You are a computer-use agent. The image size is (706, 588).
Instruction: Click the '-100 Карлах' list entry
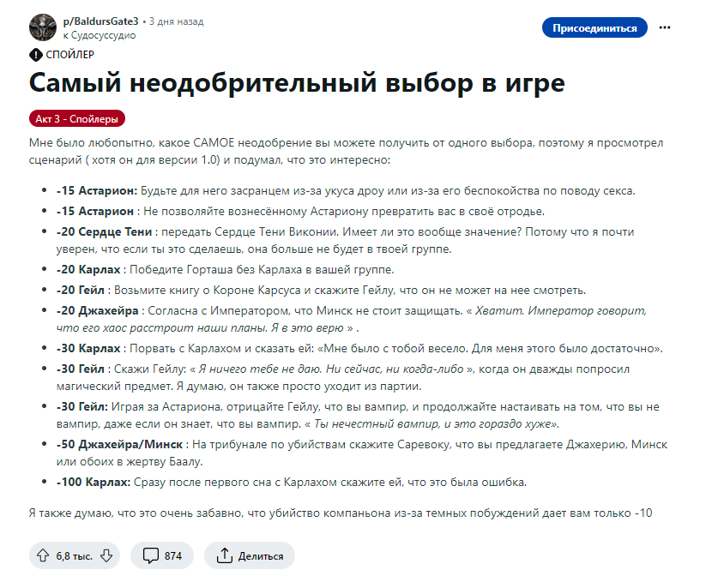[x=93, y=482]
